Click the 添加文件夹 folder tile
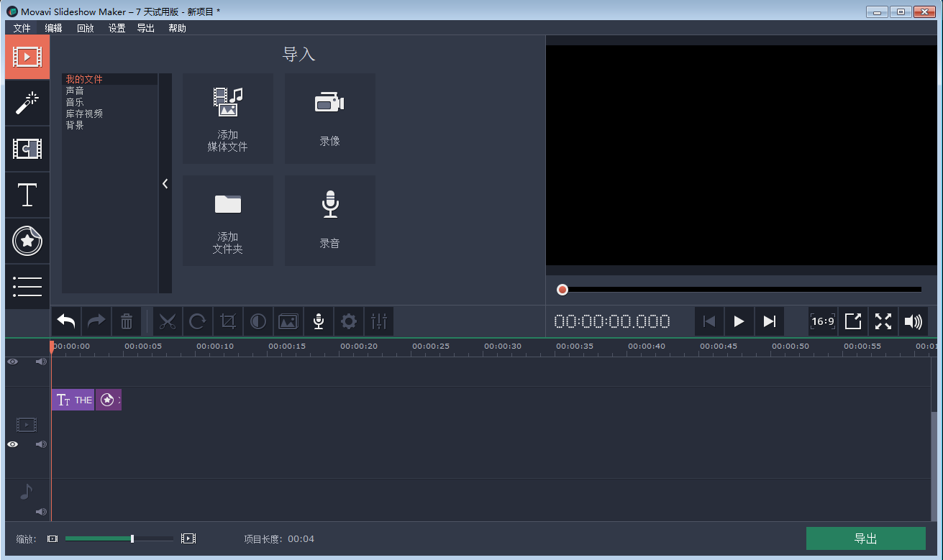 (228, 221)
